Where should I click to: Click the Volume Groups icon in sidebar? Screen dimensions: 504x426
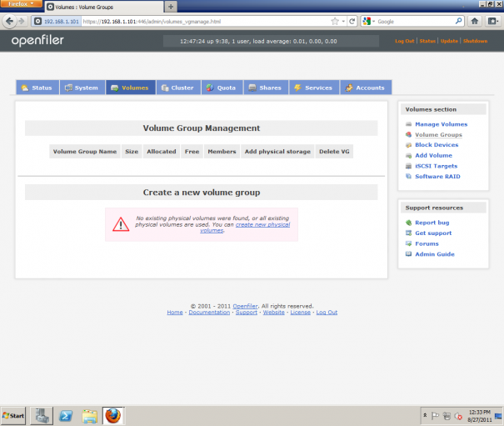(x=408, y=134)
